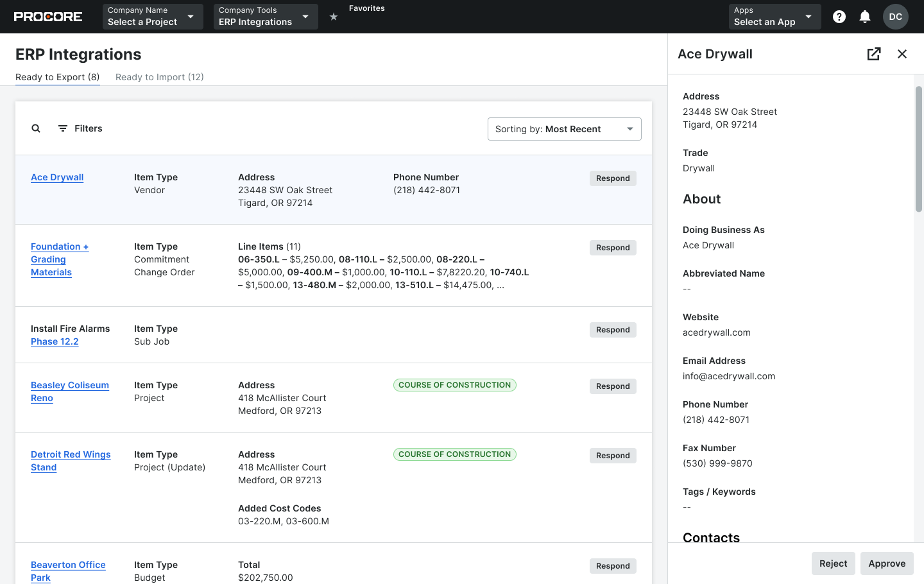Click Course of Construction tag for Detroit Red Wings
924x584 pixels.
pyautogui.click(x=455, y=454)
